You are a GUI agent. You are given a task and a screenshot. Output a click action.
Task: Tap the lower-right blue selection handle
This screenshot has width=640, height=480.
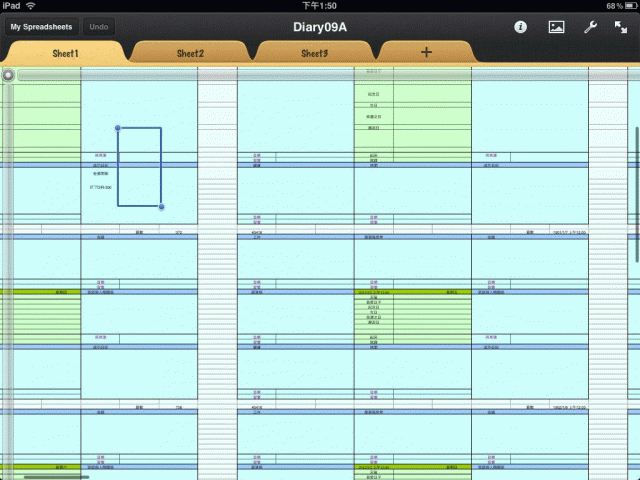click(161, 207)
